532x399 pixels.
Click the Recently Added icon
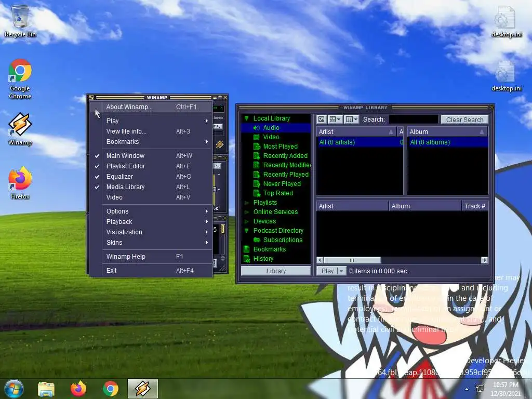click(x=257, y=156)
